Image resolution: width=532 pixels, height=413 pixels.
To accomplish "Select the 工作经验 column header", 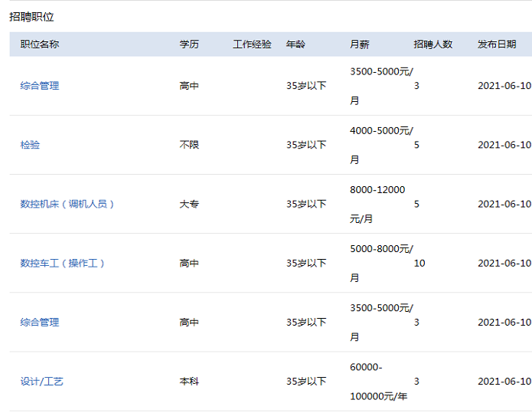I will [252, 44].
